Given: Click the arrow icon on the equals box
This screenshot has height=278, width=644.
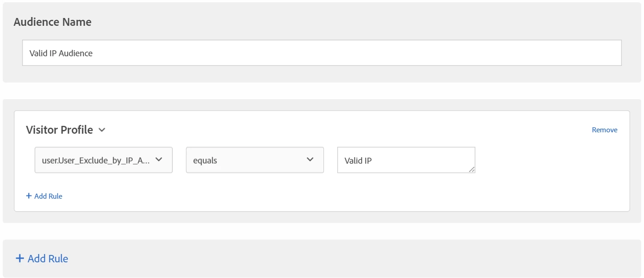Looking at the screenshot, I should pyautogui.click(x=310, y=160).
